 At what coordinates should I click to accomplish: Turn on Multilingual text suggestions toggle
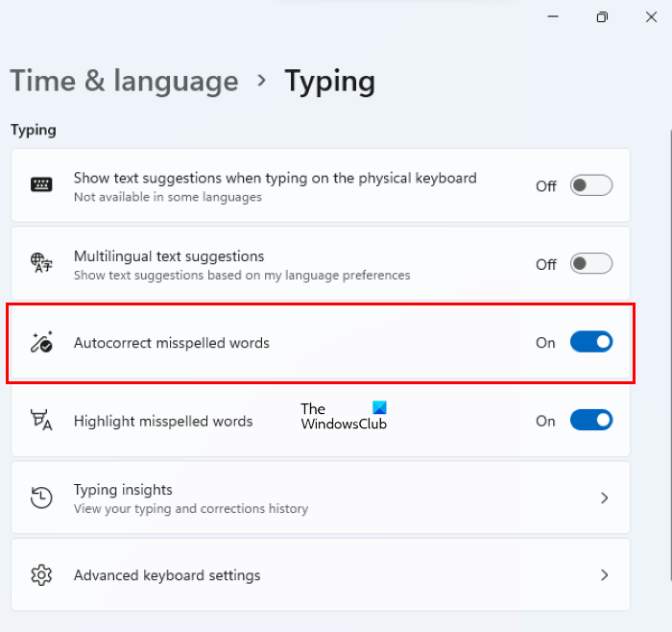(x=590, y=263)
